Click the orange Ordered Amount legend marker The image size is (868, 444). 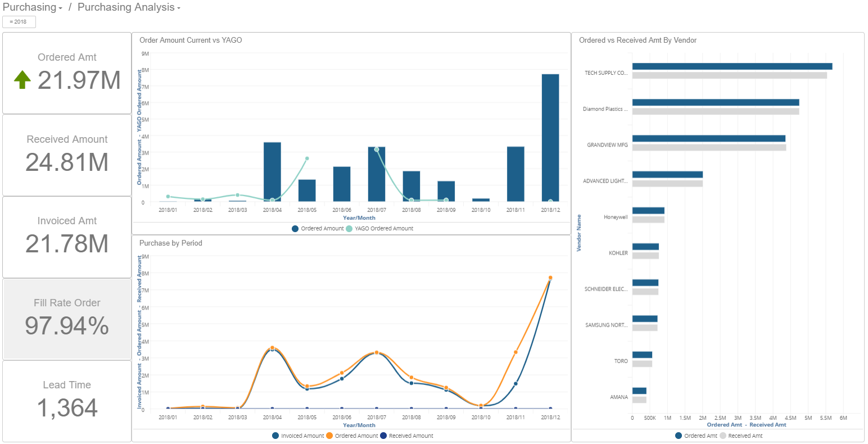[329, 436]
